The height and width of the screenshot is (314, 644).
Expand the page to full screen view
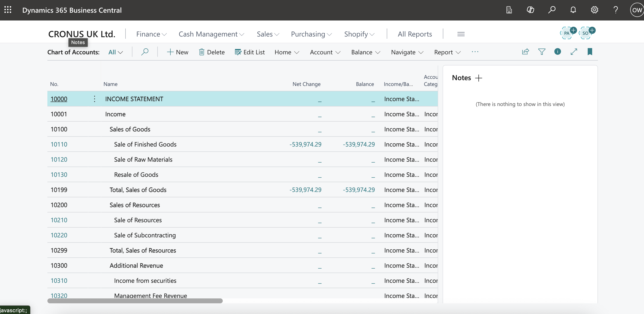point(574,51)
